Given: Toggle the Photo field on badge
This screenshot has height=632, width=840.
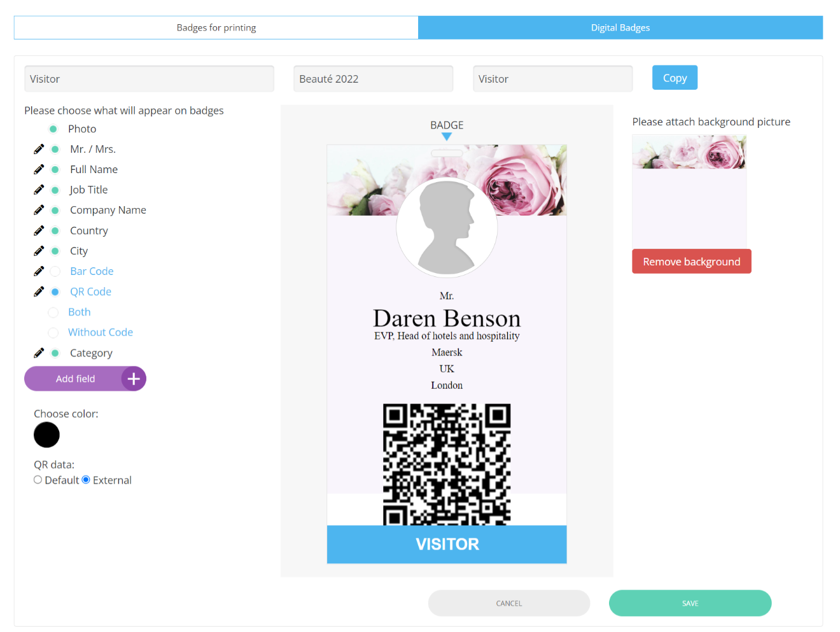Looking at the screenshot, I should click(53, 129).
